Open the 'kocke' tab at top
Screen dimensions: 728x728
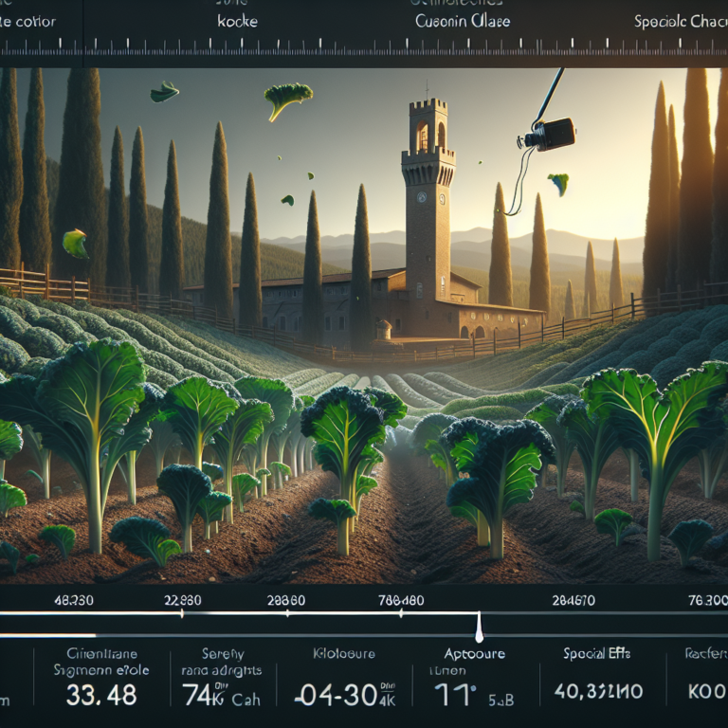click(x=237, y=22)
